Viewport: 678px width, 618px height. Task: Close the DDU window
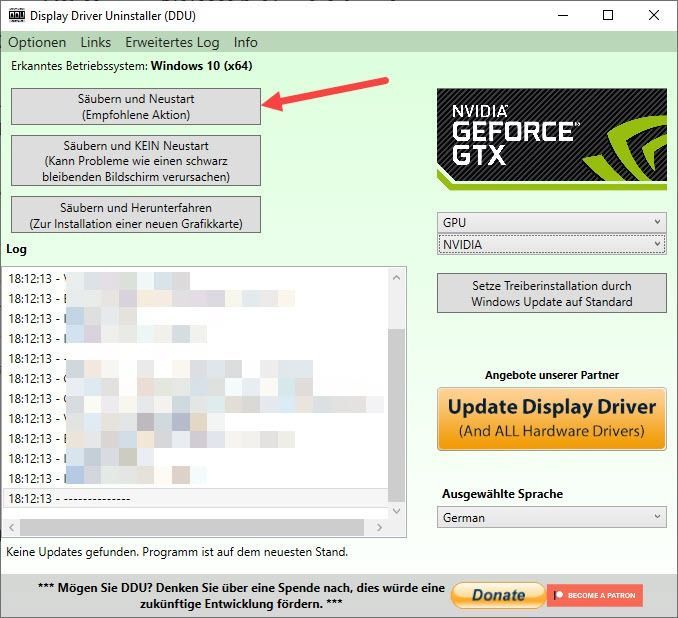click(654, 16)
